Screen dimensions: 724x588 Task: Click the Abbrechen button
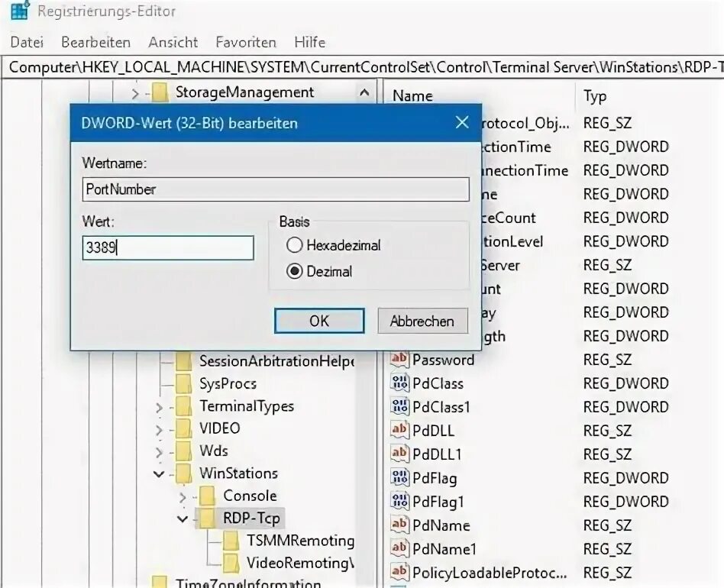coord(422,321)
